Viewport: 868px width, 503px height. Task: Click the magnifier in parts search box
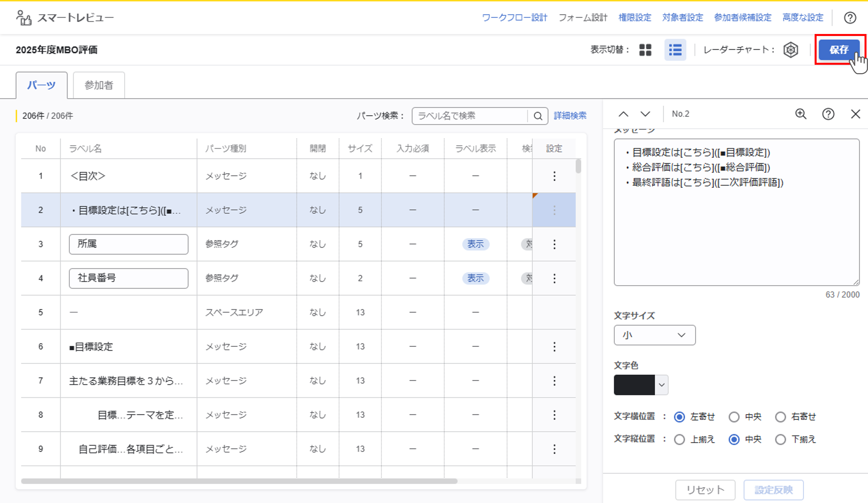(538, 116)
